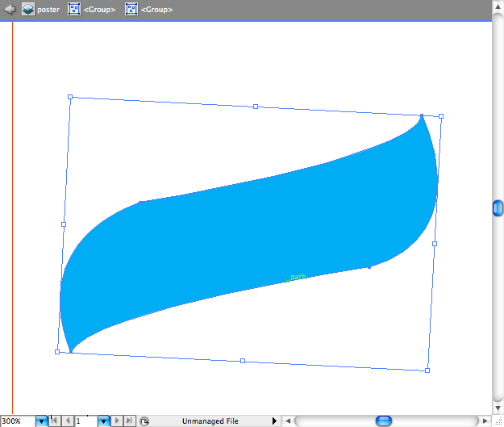Click the horizontal scrollbar right arrow
The width and height of the screenshot is (504, 427).
point(485,421)
